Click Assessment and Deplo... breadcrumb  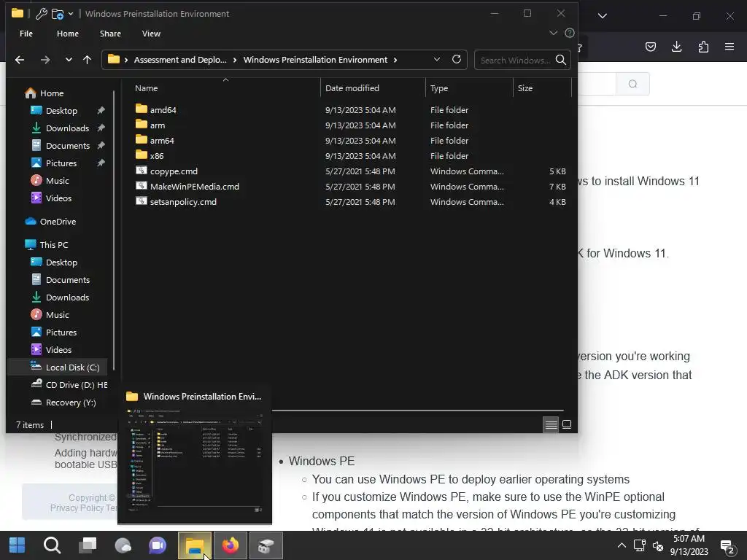[x=180, y=60]
